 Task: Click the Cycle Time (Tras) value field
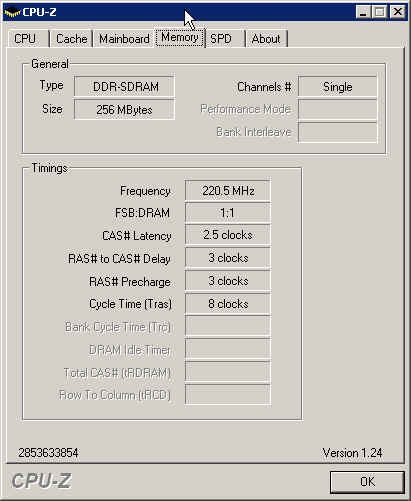point(228,304)
